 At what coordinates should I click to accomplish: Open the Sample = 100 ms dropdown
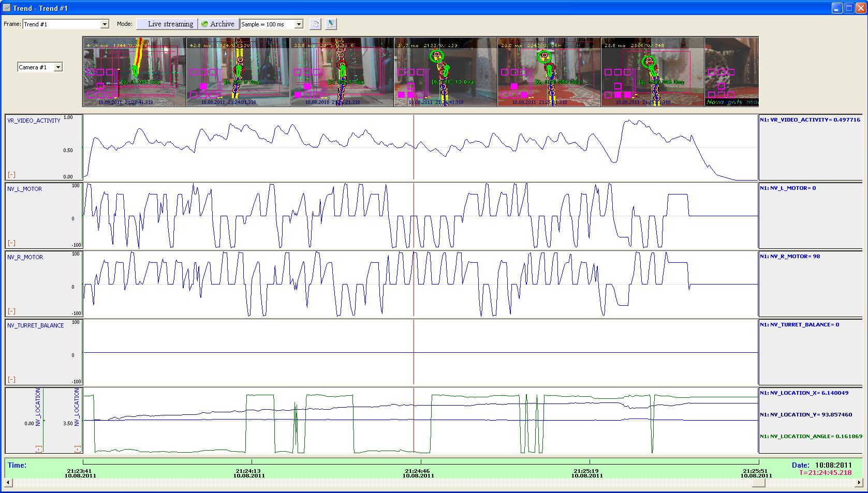point(299,24)
